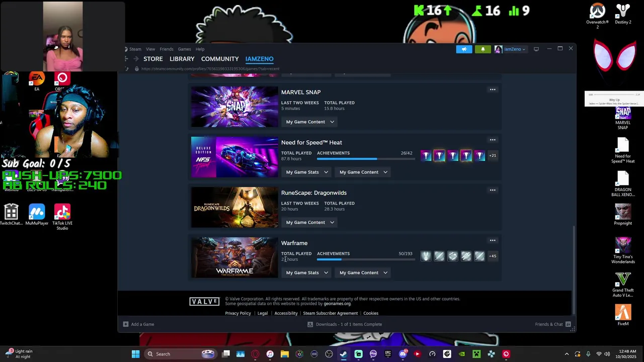Open MuMuPlayer desktop shortcut
The width and height of the screenshot is (644, 362).
(37, 215)
